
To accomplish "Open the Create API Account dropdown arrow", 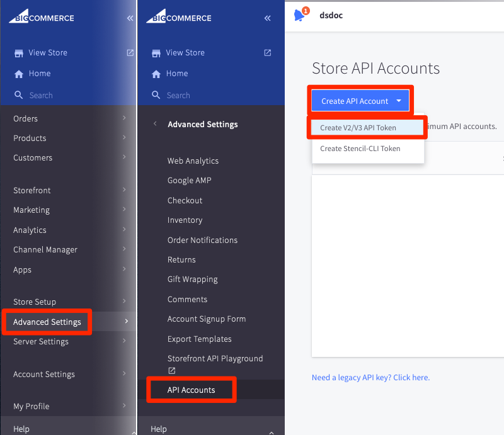I will point(399,101).
